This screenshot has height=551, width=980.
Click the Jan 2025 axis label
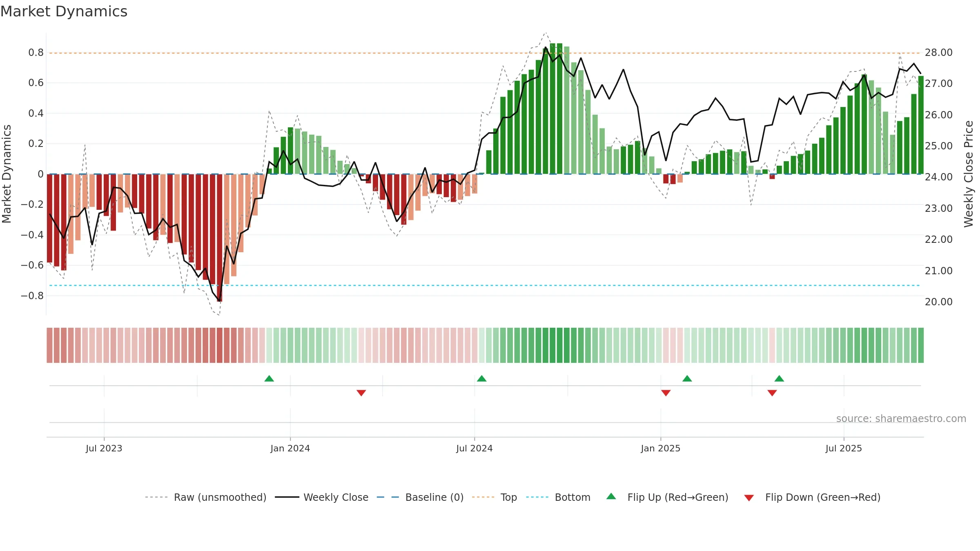[661, 448]
